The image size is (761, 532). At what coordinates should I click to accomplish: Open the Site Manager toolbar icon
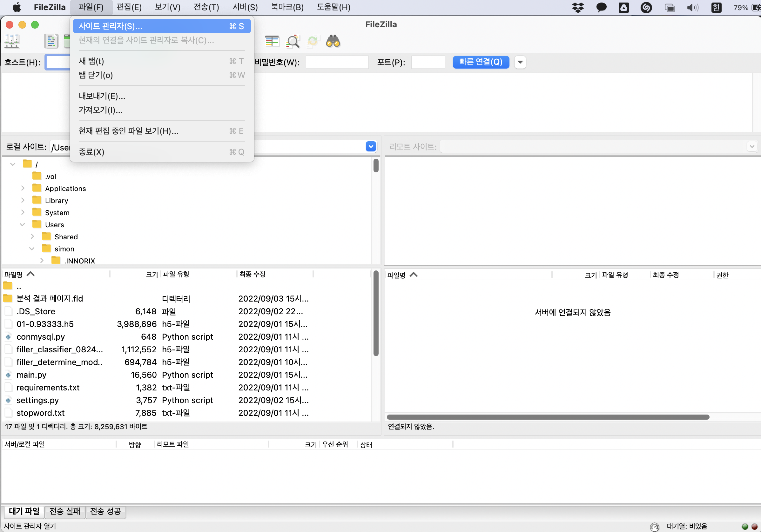coord(12,41)
